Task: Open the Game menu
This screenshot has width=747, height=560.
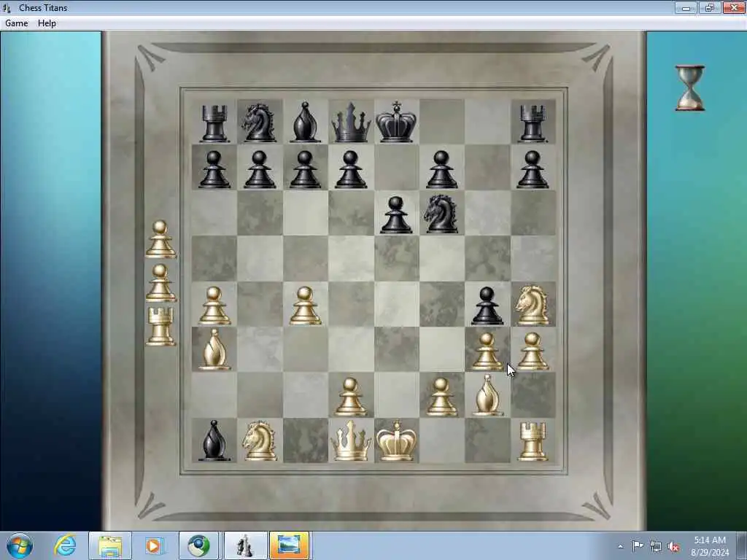Action: [x=17, y=23]
